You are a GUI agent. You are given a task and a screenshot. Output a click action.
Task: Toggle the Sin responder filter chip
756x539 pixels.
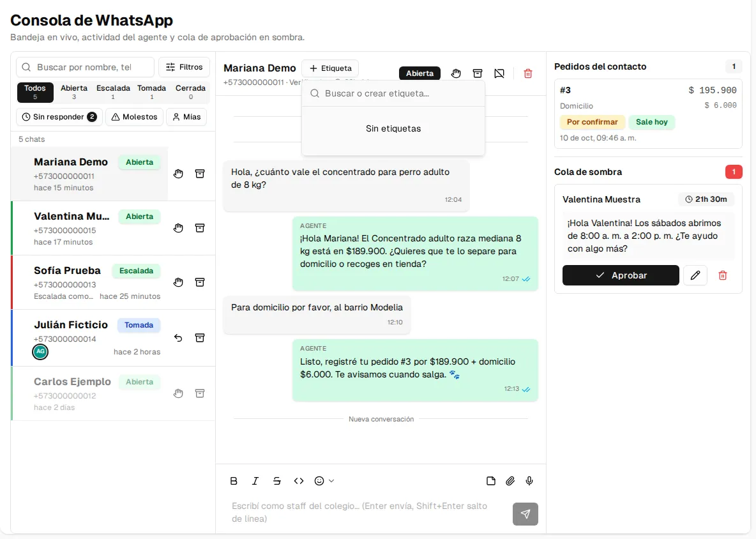[59, 117]
